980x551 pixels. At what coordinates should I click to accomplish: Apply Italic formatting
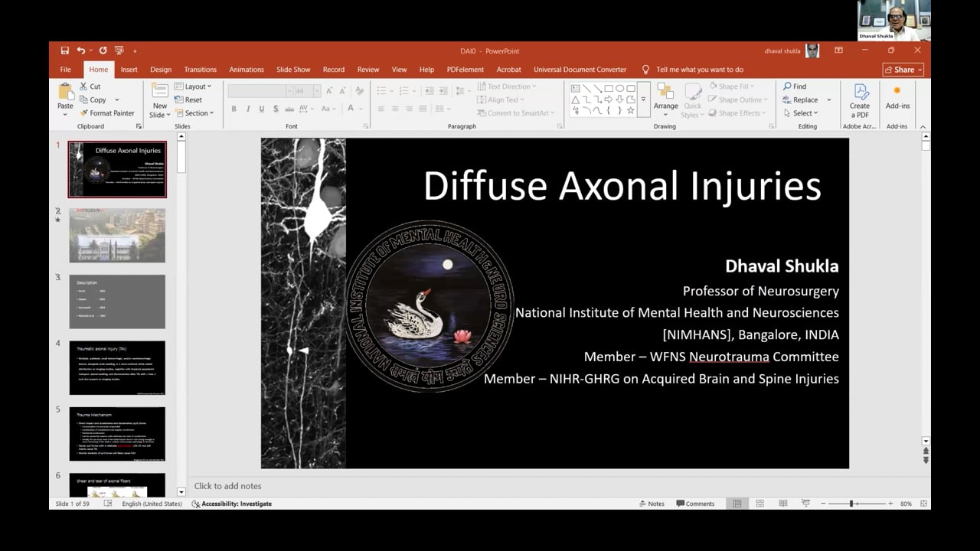pos(248,109)
